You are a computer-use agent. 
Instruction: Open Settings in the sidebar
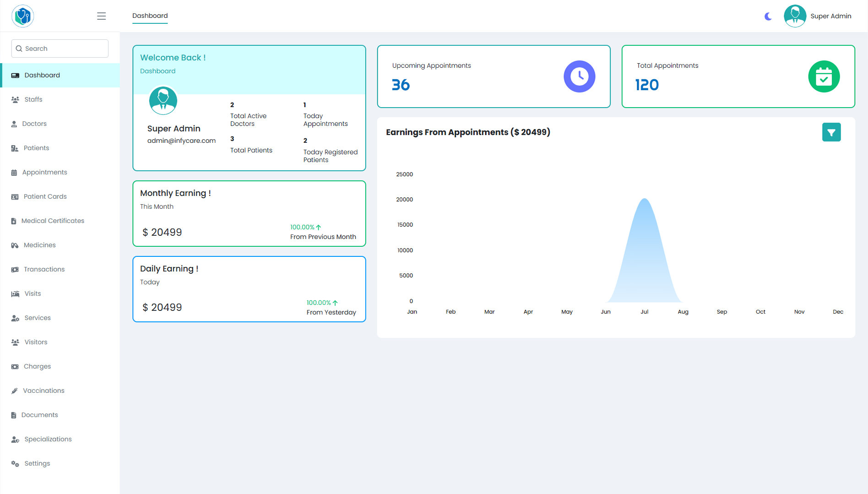[x=60, y=463]
